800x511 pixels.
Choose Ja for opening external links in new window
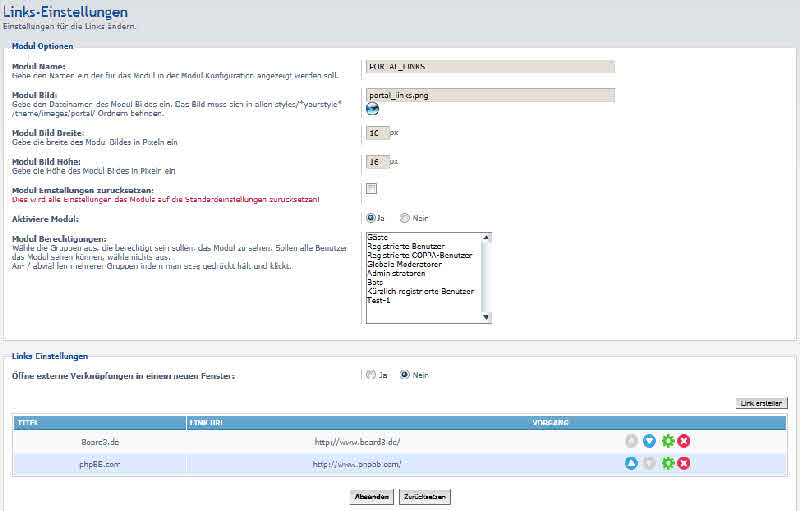pyautogui.click(x=371, y=375)
